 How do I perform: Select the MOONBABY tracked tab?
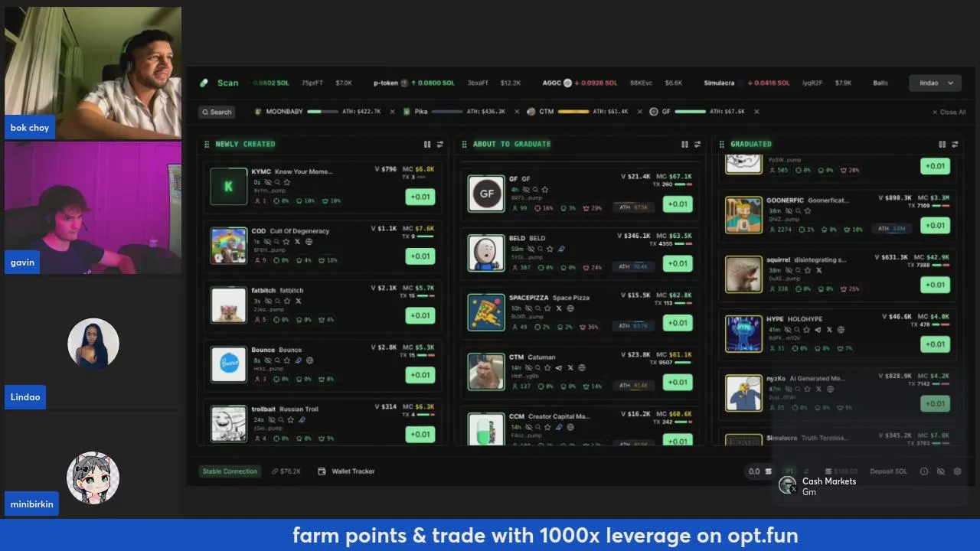318,112
